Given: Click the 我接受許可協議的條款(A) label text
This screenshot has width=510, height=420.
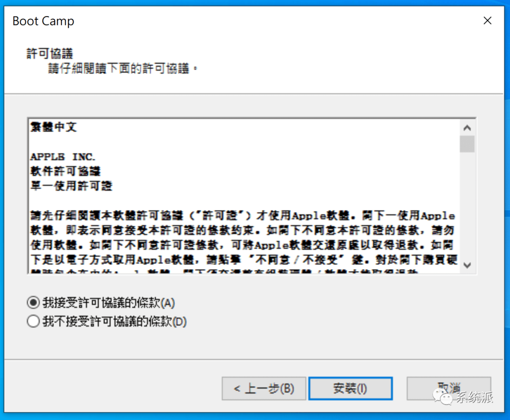Looking at the screenshot, I should (x=109, y=303).
